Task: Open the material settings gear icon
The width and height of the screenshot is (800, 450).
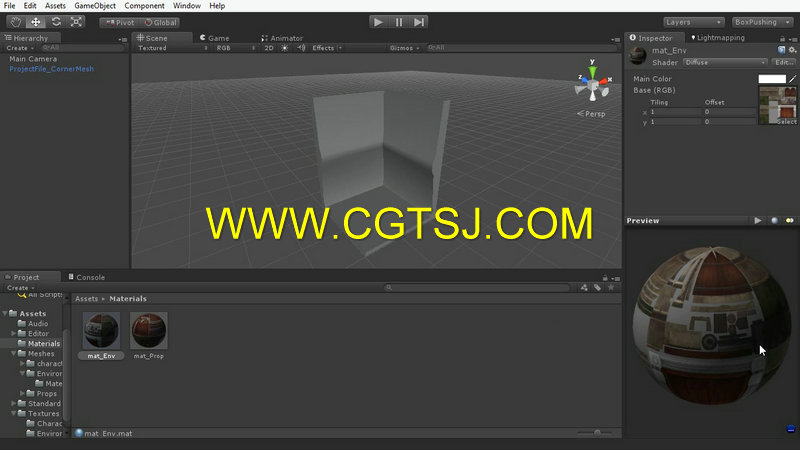Action: (792, 50)
